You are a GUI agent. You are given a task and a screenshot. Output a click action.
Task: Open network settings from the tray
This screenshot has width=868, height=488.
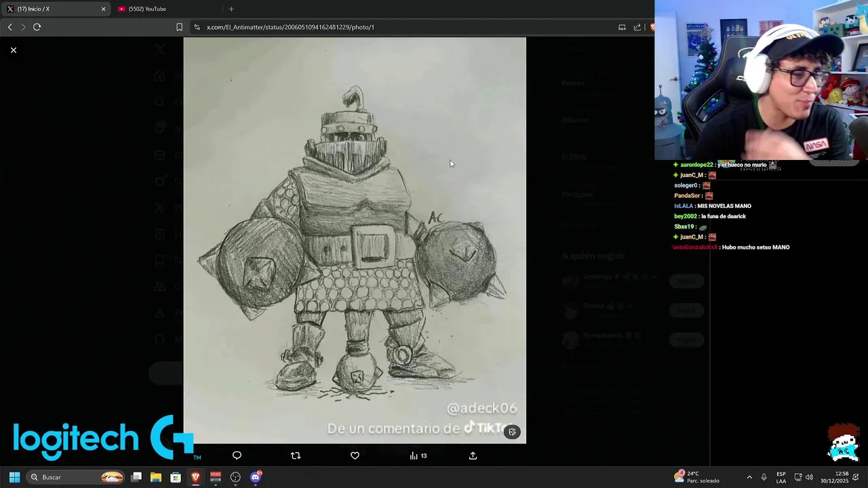pos(798,477)
